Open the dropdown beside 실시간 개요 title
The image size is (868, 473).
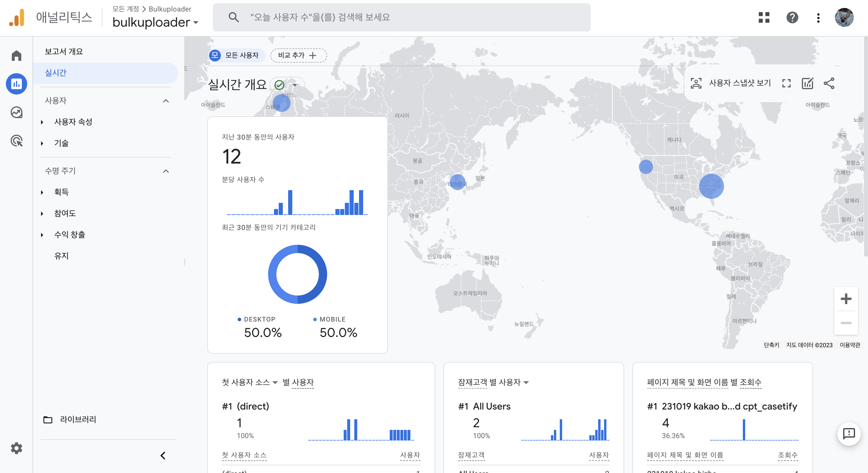click(x=295, y=85)
